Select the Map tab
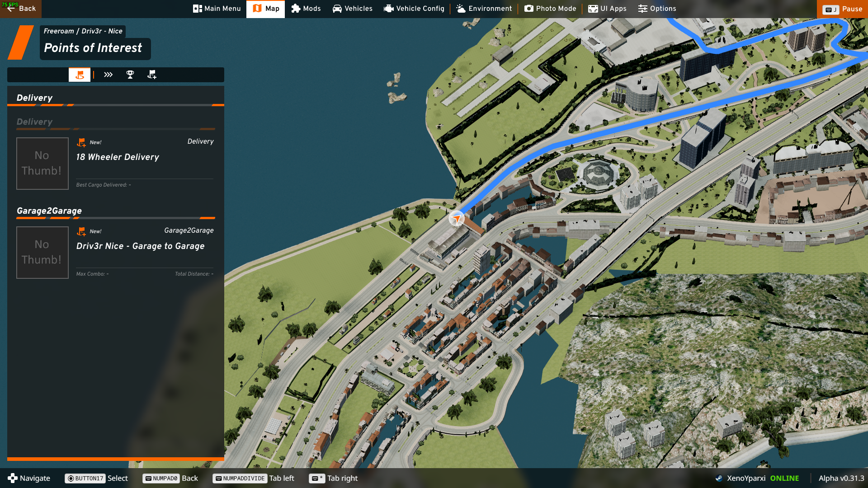This screenshot has height=488, width=868. pyautogui.click(x=265, y=9)
